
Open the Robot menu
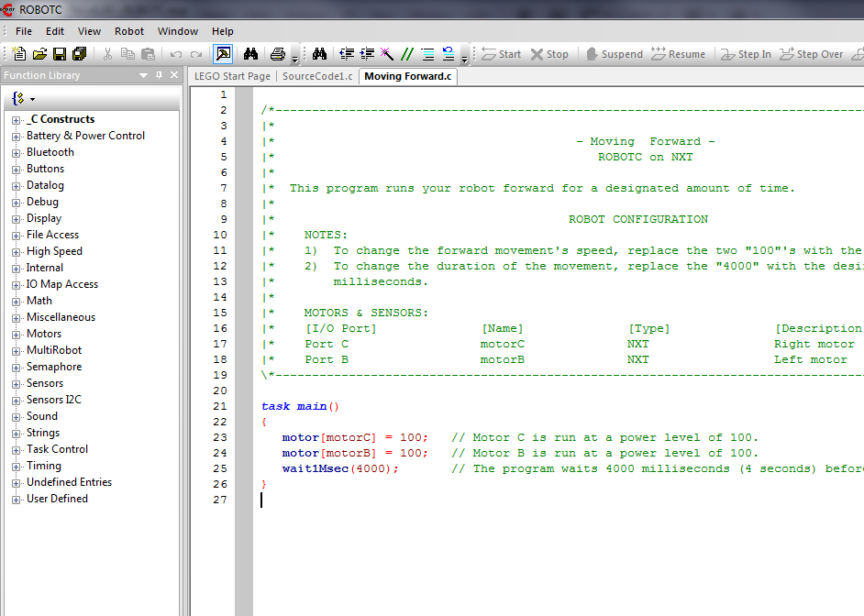pyautogui.click(x=128, y=30)
